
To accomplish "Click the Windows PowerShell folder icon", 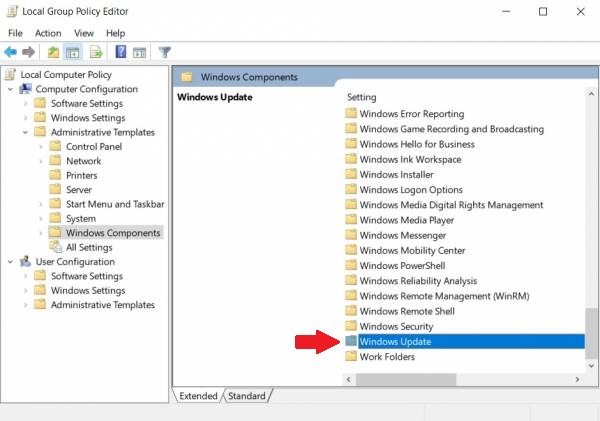I will [x=351, y=265].
